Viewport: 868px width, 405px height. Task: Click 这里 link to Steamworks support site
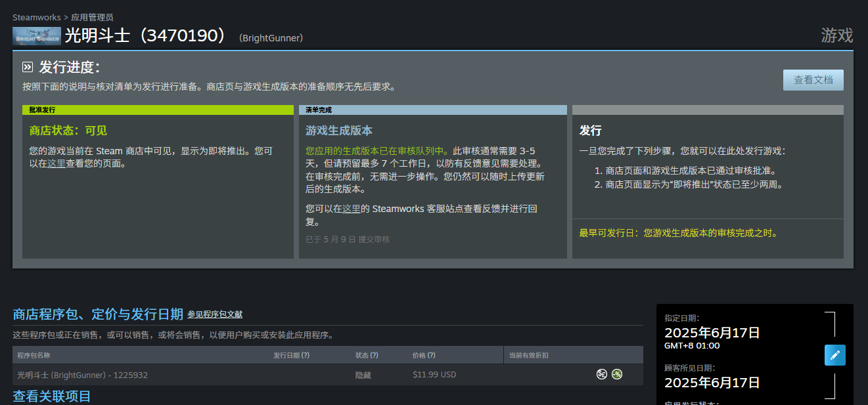(x=352, y=209)
